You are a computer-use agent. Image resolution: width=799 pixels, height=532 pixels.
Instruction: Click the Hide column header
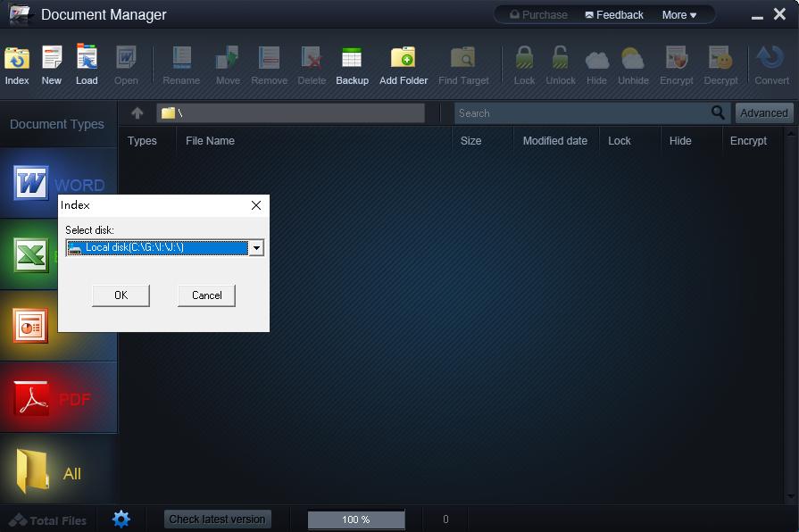[680, 141]
